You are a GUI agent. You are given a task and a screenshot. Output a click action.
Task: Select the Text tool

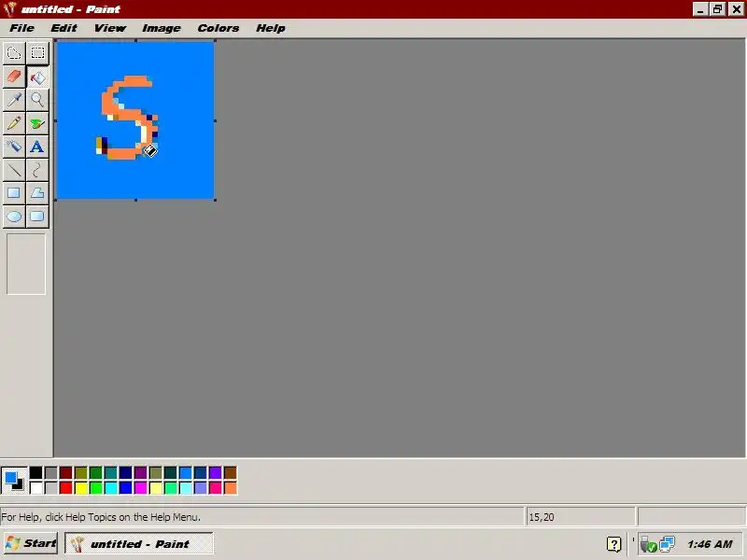click(37, 147)
